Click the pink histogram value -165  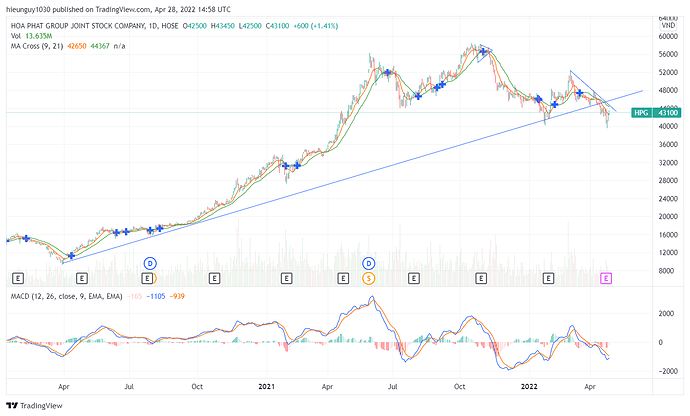[135, 296]
